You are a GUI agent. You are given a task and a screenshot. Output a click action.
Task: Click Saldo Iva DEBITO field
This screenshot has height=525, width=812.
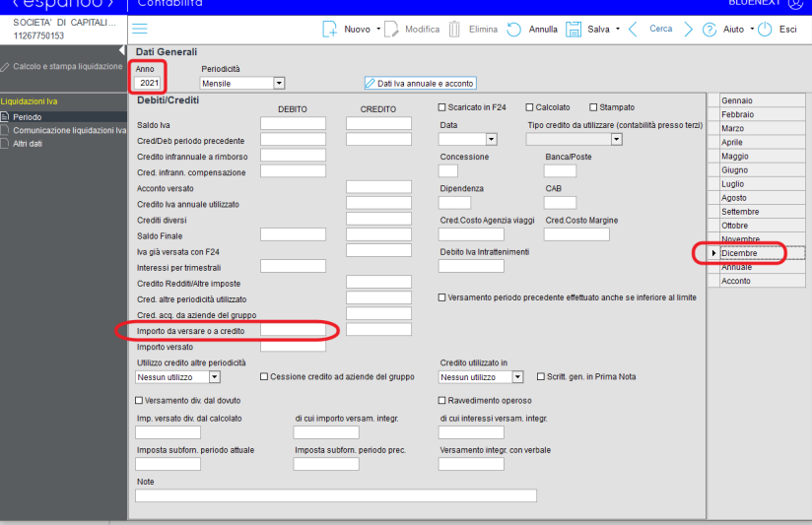[293, 123]
